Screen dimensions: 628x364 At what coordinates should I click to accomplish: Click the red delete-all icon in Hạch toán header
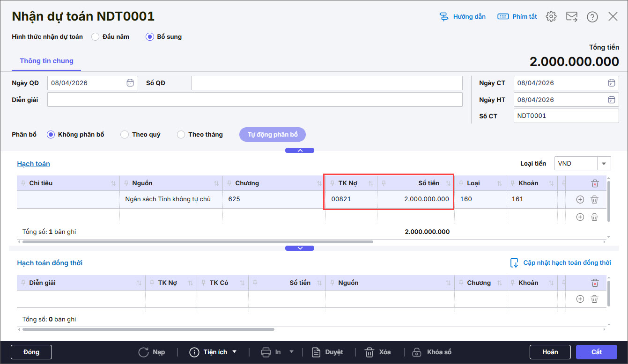click(x=595, y=183)
